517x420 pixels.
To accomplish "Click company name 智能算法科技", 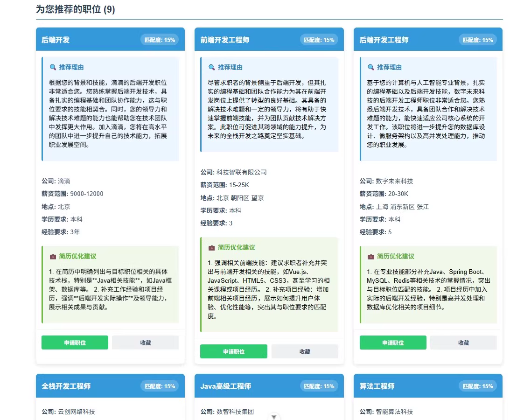I will [x=394, y=412].
